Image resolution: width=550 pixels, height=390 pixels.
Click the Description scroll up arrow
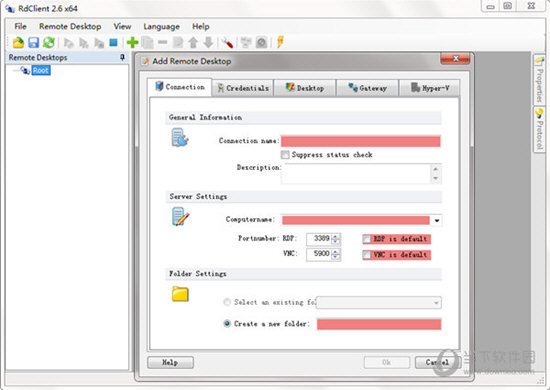[436, 169]
